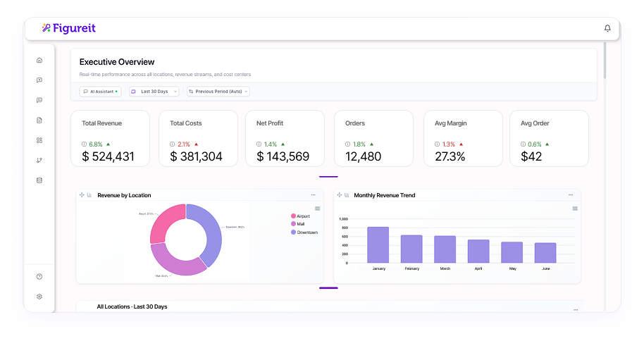Viewport: 644px width, 341px height.
Task: Click the All Locations - Last 30 Days title
Action: [x=132, y=306]
